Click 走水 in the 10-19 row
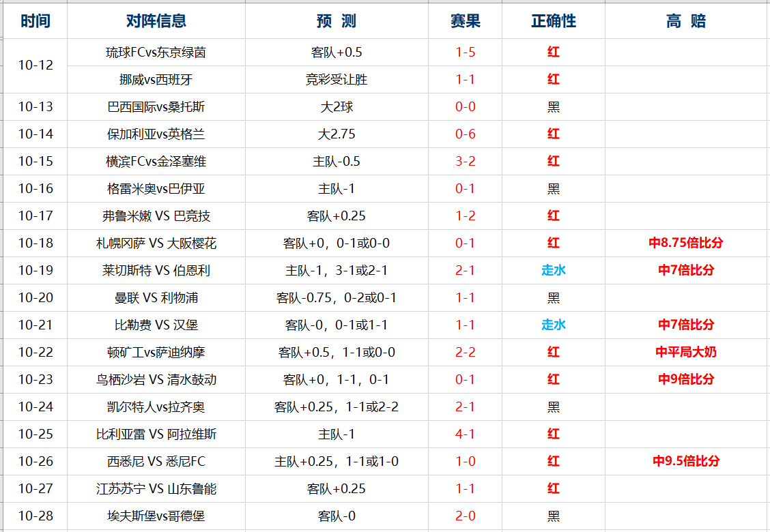The height and width of the screenshot is (532, 770). pos(554,270)
